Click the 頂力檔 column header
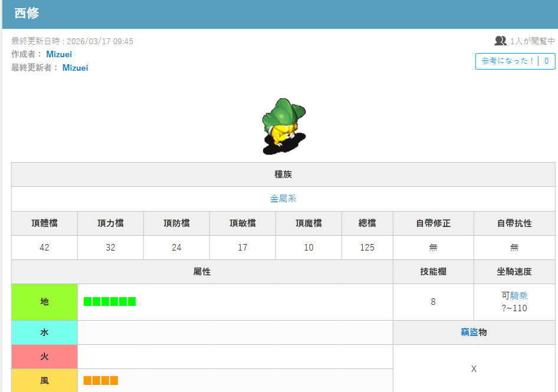 (x=110, y=223)
